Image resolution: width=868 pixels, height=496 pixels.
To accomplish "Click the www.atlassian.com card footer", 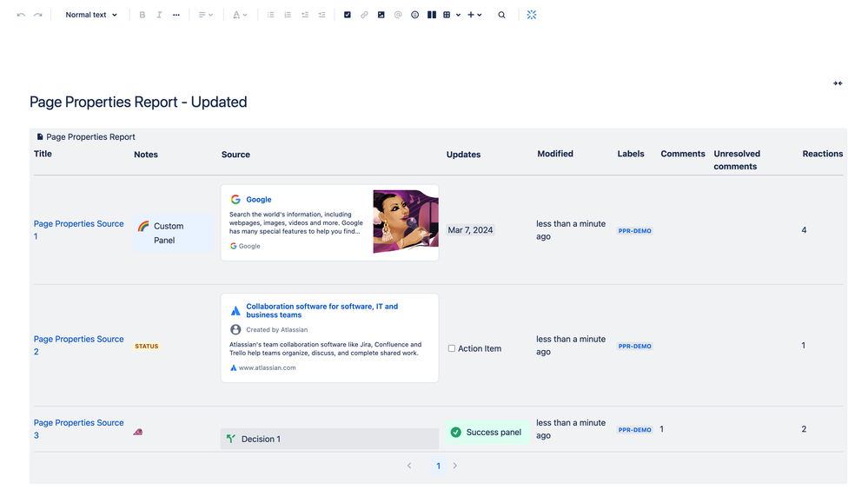I will pos(263,367).
